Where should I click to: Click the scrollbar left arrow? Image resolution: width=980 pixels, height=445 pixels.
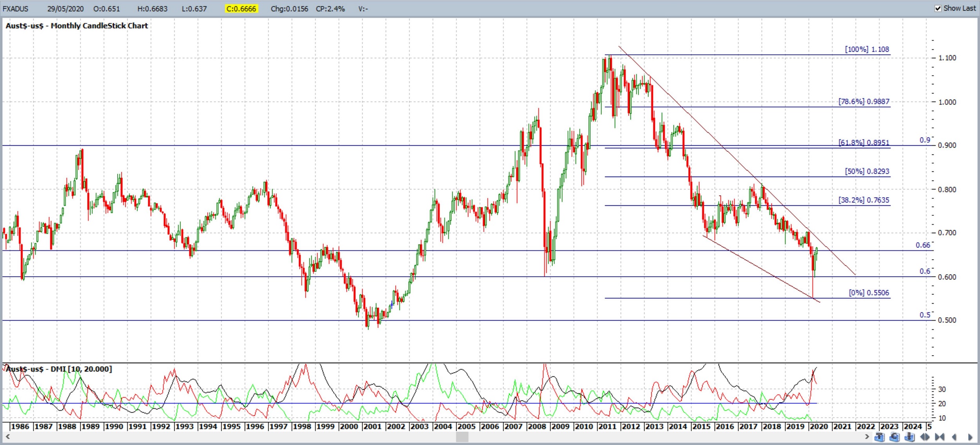coord(7,436)
